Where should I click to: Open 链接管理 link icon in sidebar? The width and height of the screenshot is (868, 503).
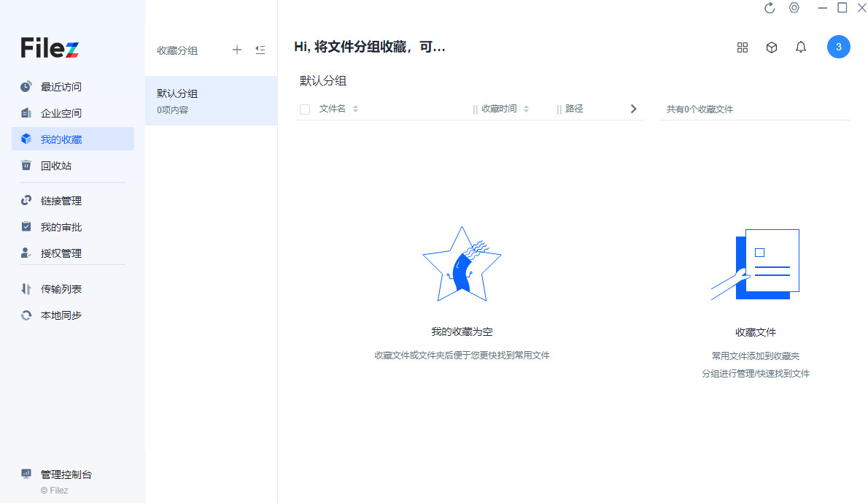26,201
